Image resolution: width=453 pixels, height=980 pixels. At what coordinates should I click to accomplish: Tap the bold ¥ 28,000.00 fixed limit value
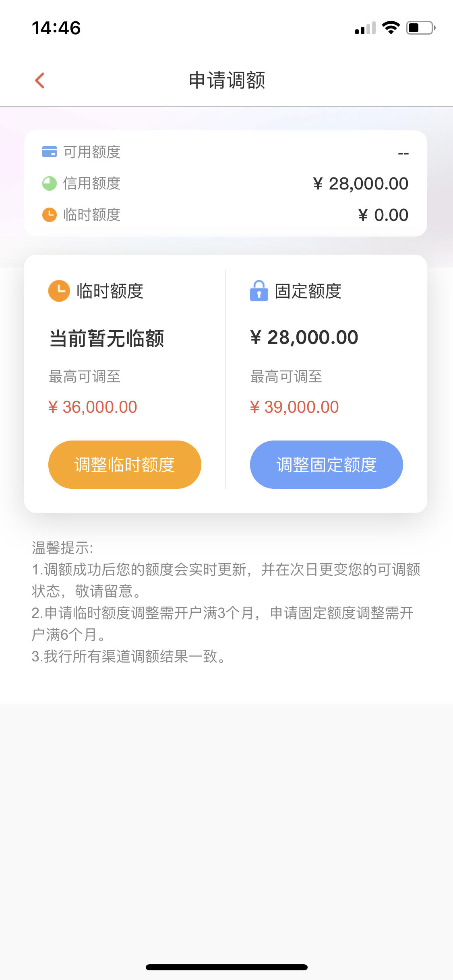(304, 337)
